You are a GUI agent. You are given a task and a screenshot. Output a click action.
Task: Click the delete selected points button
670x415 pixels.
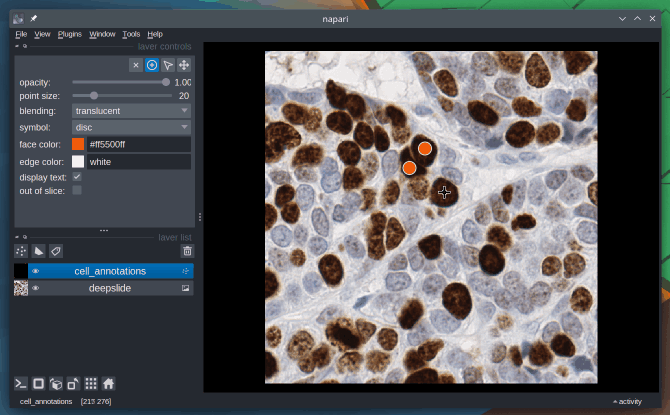coord(136,65)
